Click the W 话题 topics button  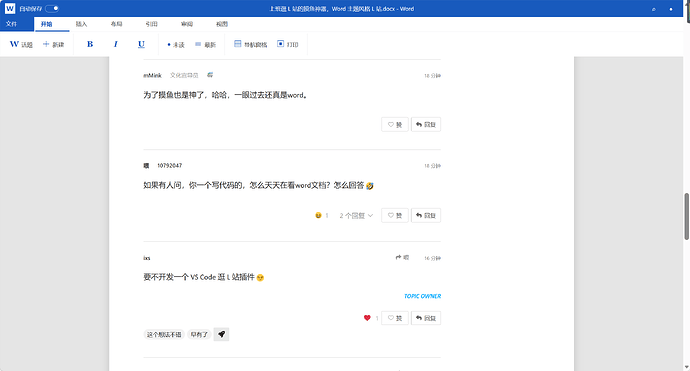coord(21,44)
